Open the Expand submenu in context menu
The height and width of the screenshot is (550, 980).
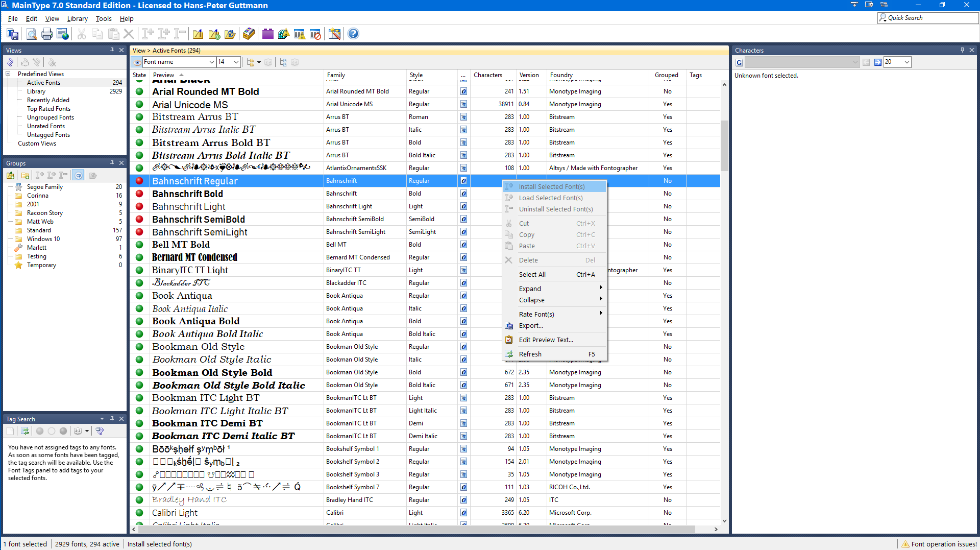click(554, 289)
